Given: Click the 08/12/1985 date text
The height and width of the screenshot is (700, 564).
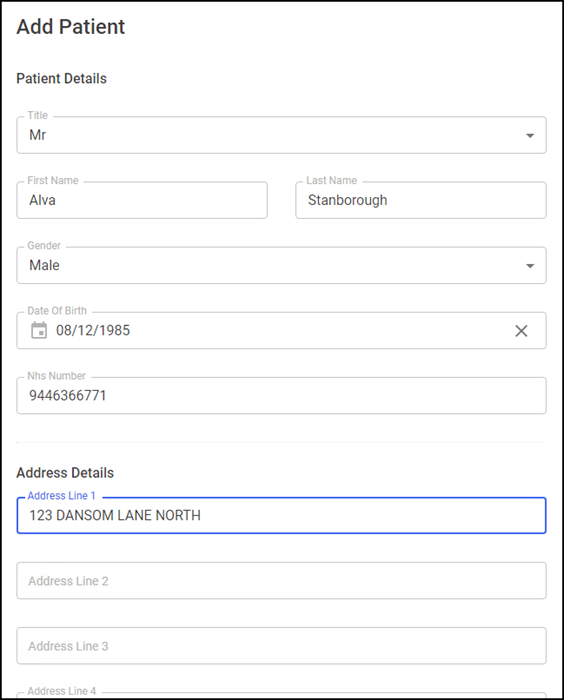Looking at the screenshot, I should (x=93, y=330).
